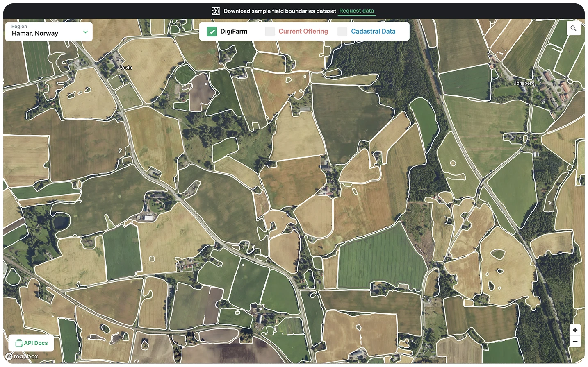Click the Cadastral Data label text
The image size is (588, 367).
coord(373,32)
